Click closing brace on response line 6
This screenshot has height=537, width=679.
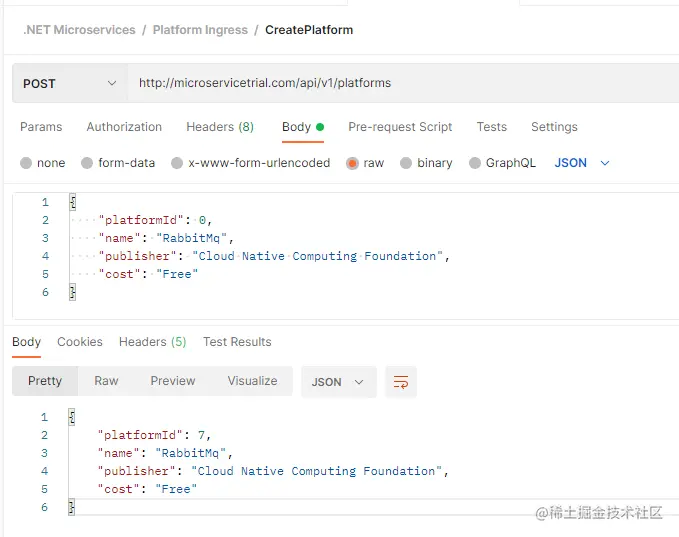coord(72,507)
